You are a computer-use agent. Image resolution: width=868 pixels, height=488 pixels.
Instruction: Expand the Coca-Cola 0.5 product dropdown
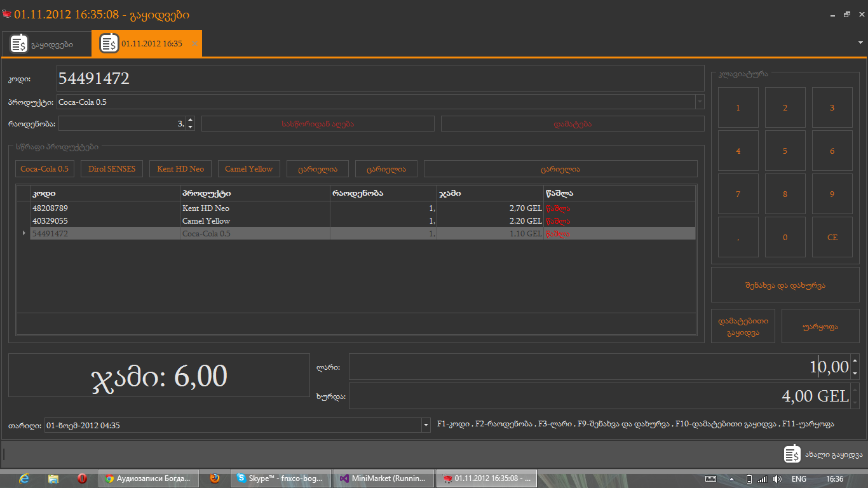click(x=700, y=102)
